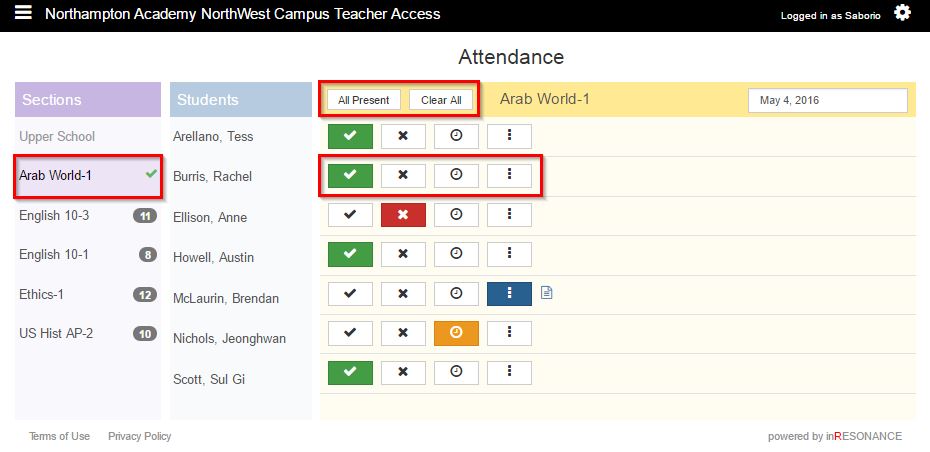Open the blue more-options button for McLaurin, Brendan
930x452 pixels.
509,294
